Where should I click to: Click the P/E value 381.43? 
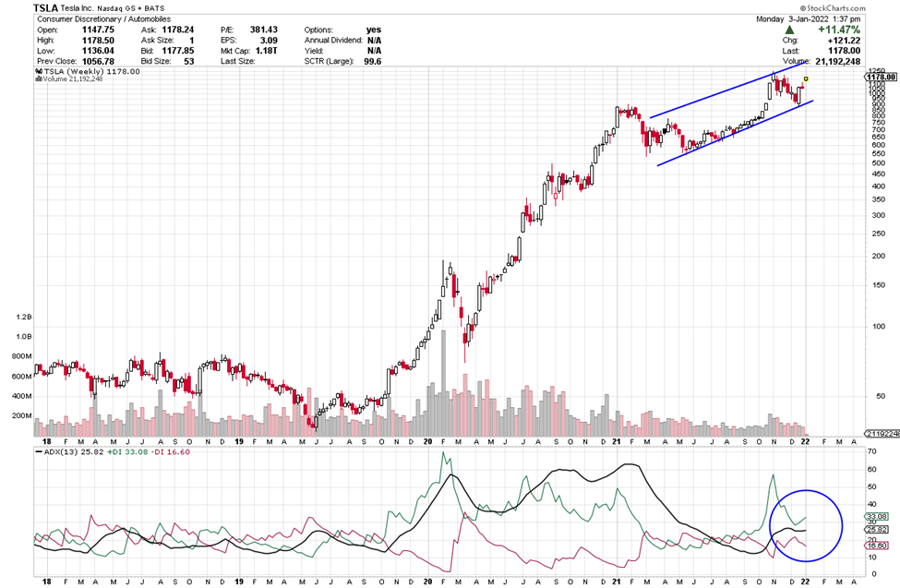click(x=264, y=30)
